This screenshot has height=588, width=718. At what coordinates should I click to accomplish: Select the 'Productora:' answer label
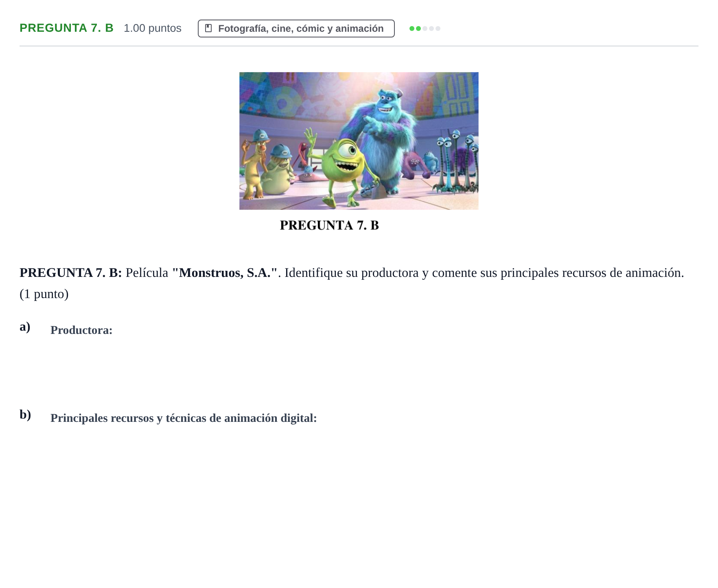point(81,330)
